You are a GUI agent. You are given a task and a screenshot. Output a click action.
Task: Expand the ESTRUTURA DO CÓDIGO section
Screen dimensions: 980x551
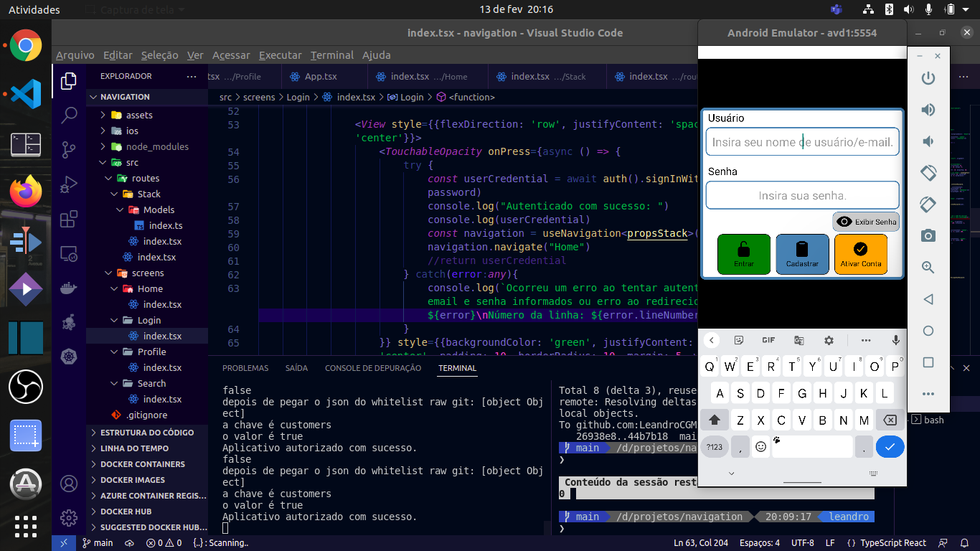(147, 433)
